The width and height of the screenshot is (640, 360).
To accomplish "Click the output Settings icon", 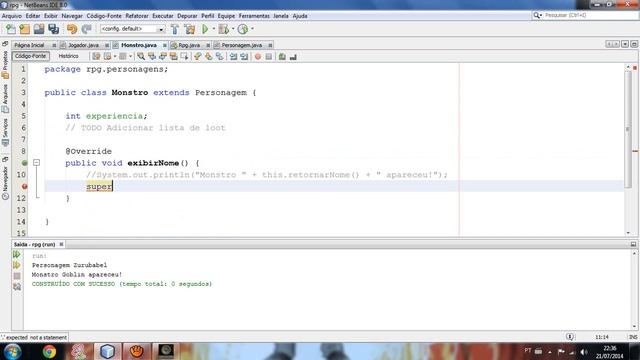I will click(x=17, y=287).
